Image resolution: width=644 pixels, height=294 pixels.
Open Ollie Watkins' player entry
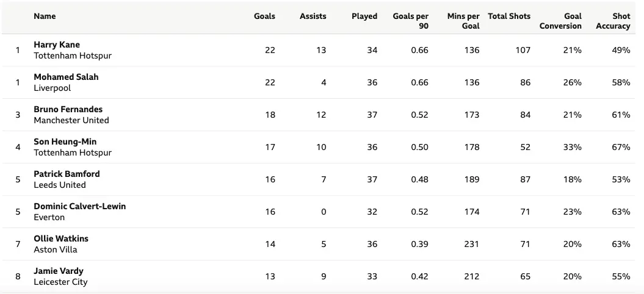point(61,238)
